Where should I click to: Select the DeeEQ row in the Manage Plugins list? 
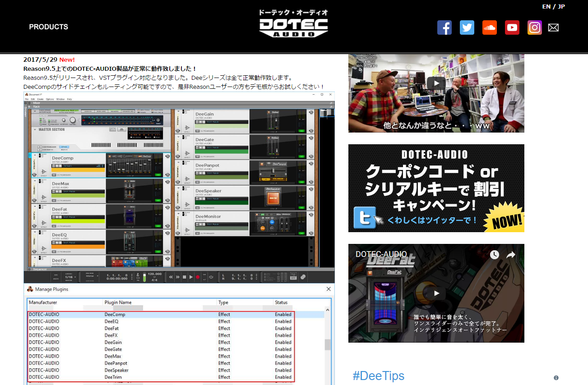click(176, 321)
